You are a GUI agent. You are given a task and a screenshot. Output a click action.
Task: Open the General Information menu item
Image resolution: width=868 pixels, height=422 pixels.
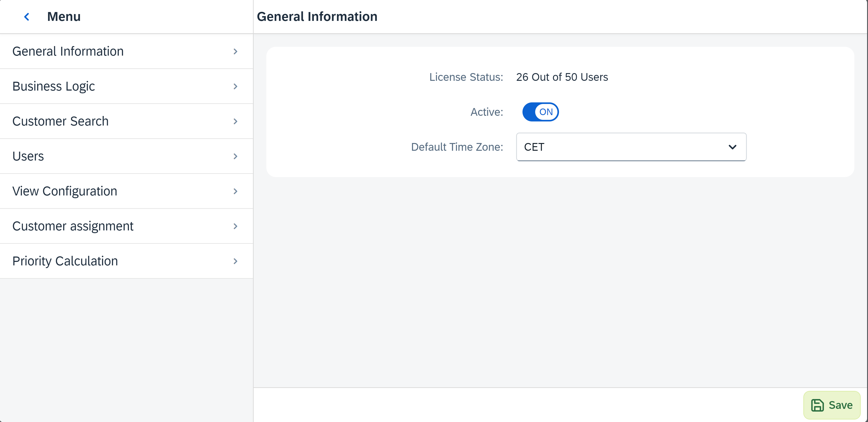tap(126, 51)
